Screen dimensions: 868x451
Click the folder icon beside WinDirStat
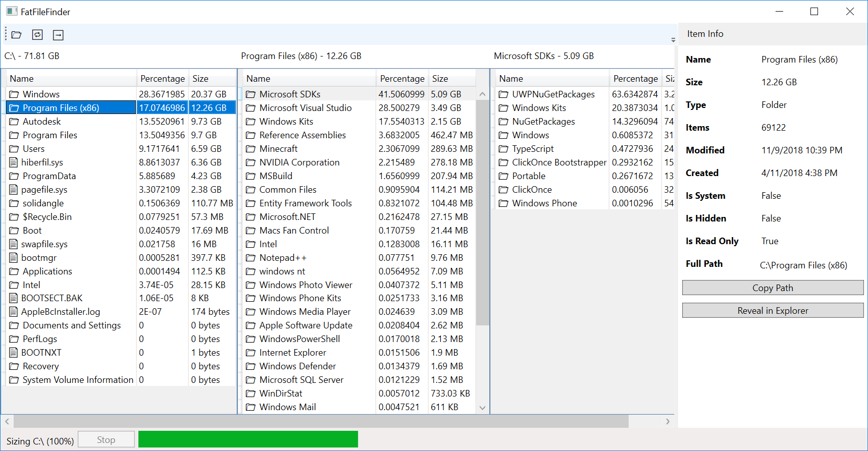pos(251,393)
